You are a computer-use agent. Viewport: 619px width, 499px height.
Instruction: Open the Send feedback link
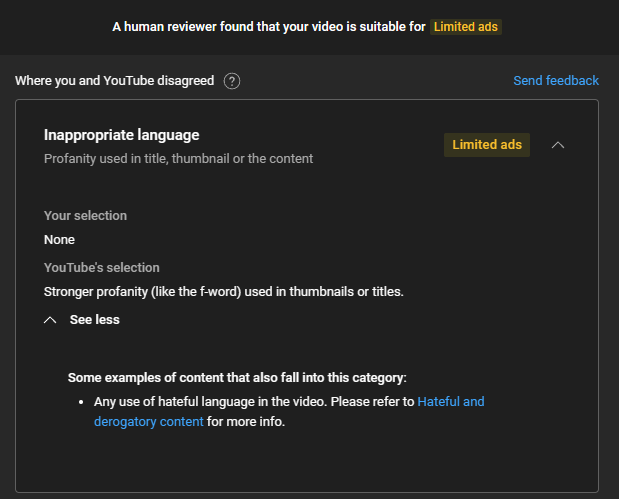click(x=556, y=81)
